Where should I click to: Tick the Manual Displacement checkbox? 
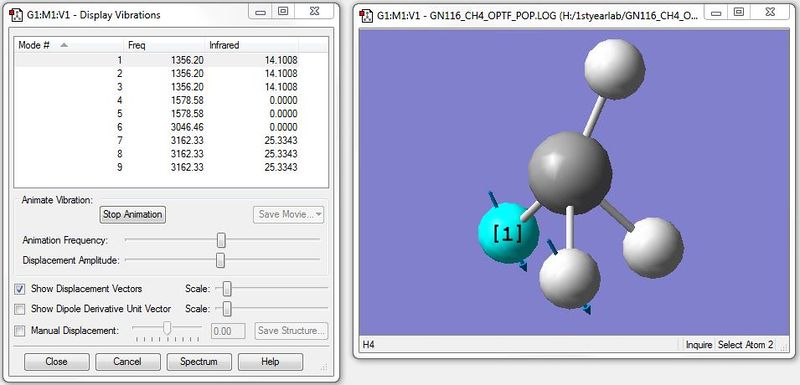tap(20, 331)
